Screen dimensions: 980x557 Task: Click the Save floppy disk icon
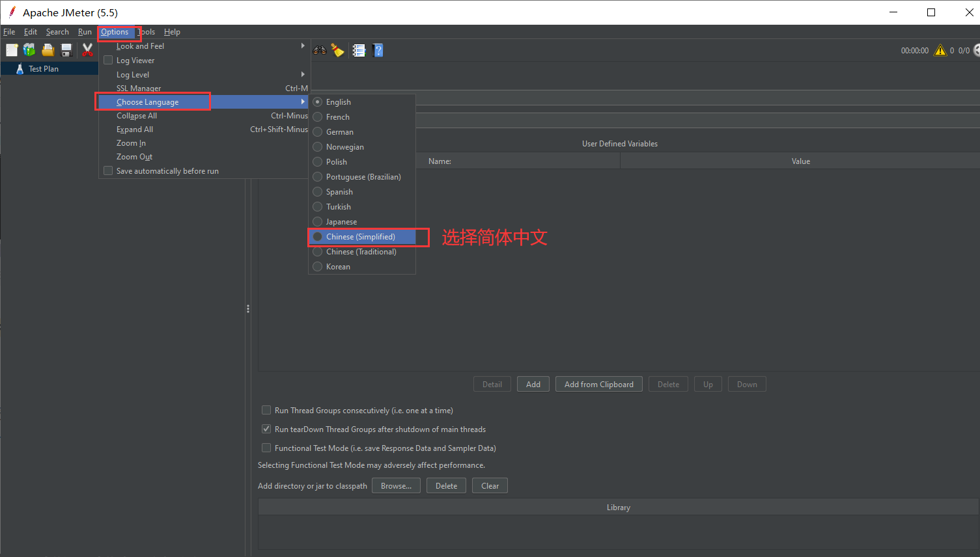pyautogui.click(x=66, y=50)
